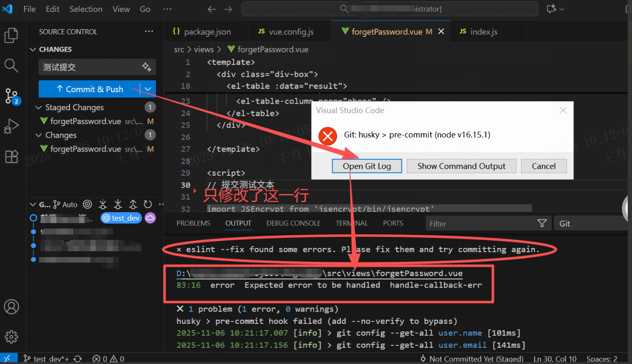Open the Explorer view in activity bar
632x364 pixels.
click(11, 35)
